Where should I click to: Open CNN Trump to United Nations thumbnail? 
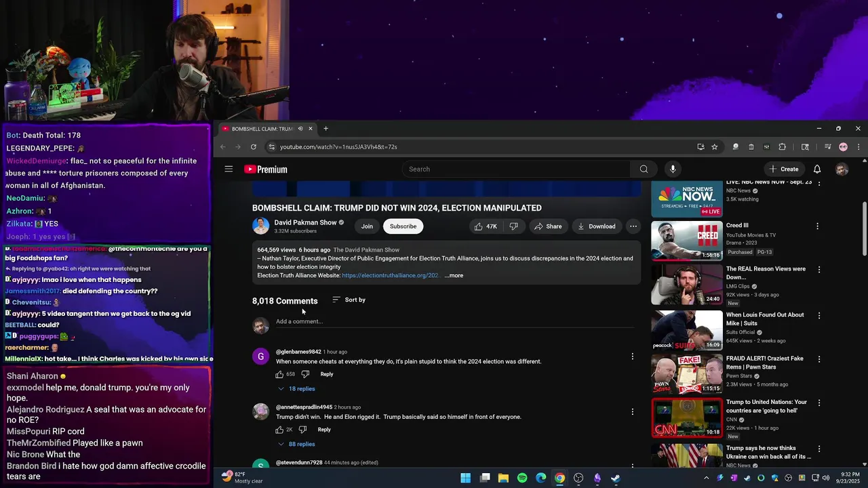click(x=687, y=418)
